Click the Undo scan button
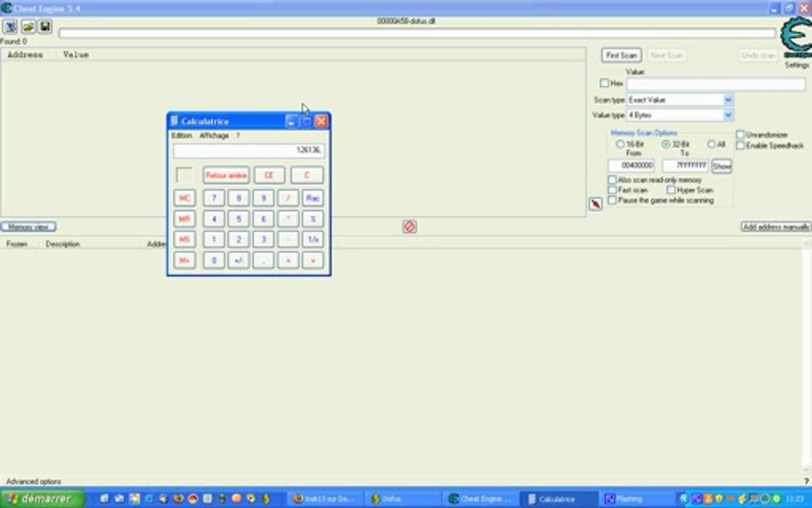 coord(758,56)
